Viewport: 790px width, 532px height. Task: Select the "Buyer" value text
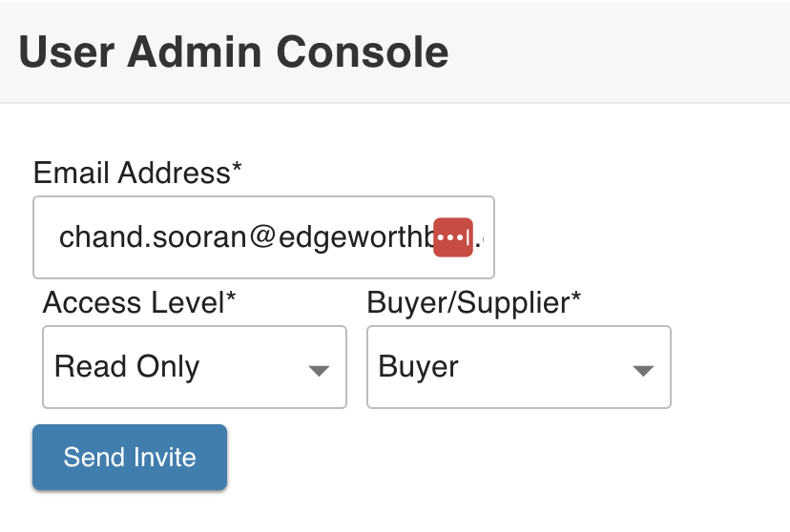[419, 367]
